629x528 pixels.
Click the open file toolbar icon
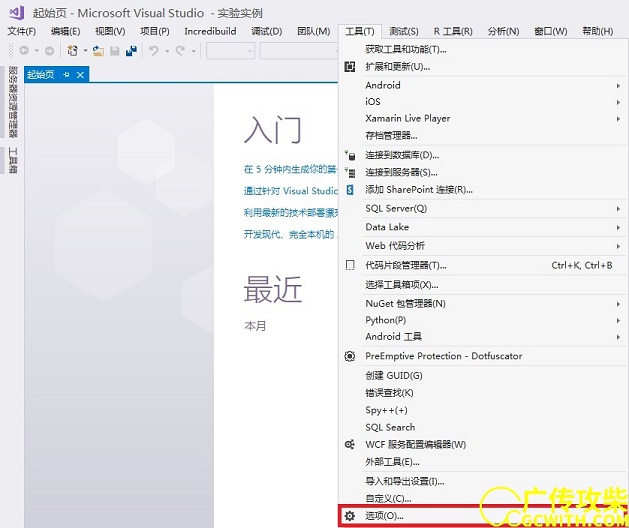[x=98, y=51]
